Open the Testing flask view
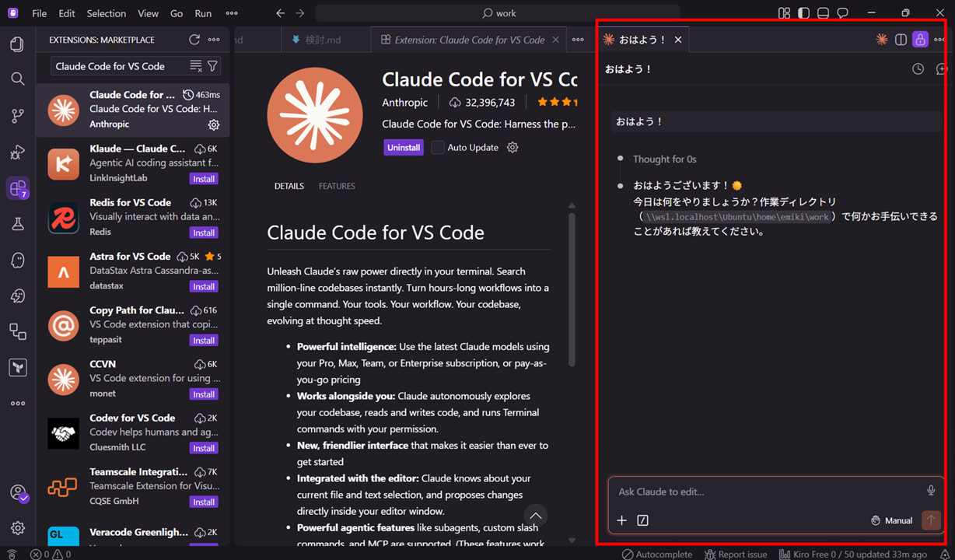The height and width of the screenshot is (560, 955). (17, 224)
